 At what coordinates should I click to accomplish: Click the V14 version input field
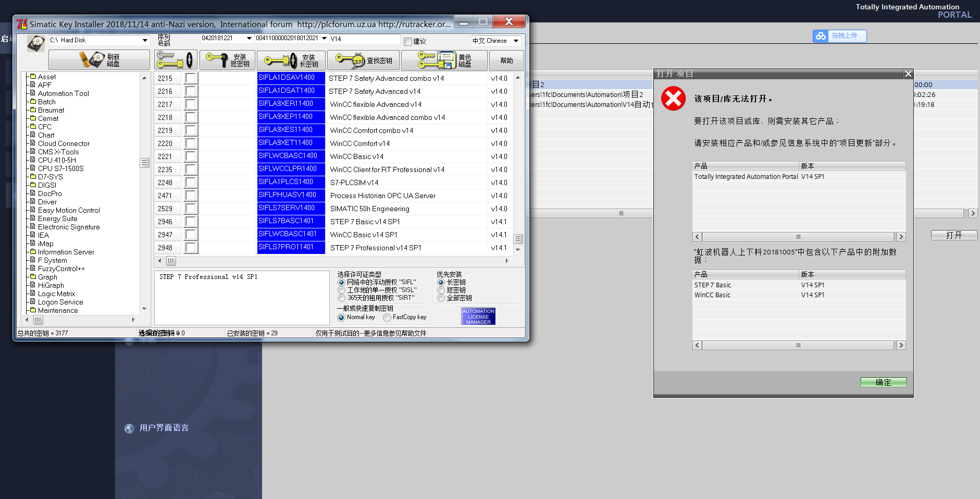pyautogui.click(x=364, y=39)
